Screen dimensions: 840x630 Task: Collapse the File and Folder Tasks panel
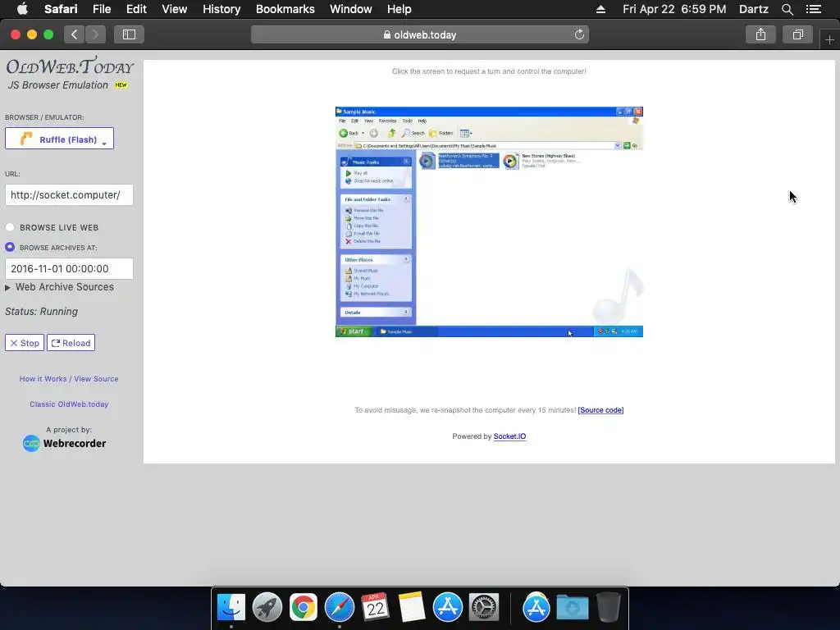407,199
